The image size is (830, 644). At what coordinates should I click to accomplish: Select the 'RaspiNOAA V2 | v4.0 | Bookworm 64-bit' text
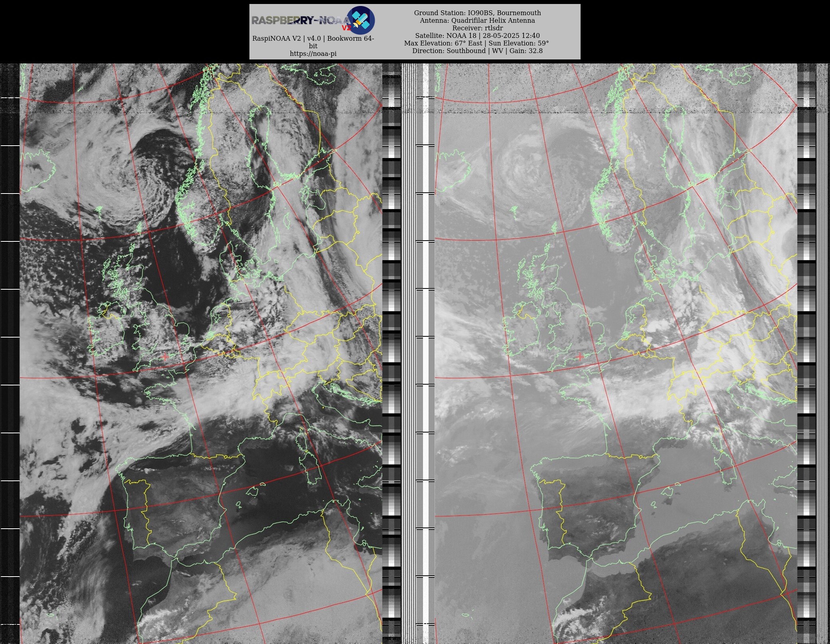tap(313, 42)
